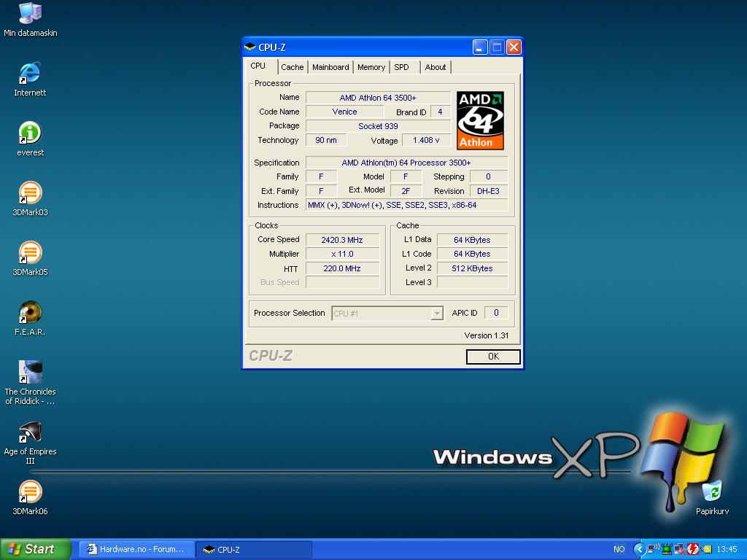Open the Min datamaskin desktop icon

tap(30, 19)
